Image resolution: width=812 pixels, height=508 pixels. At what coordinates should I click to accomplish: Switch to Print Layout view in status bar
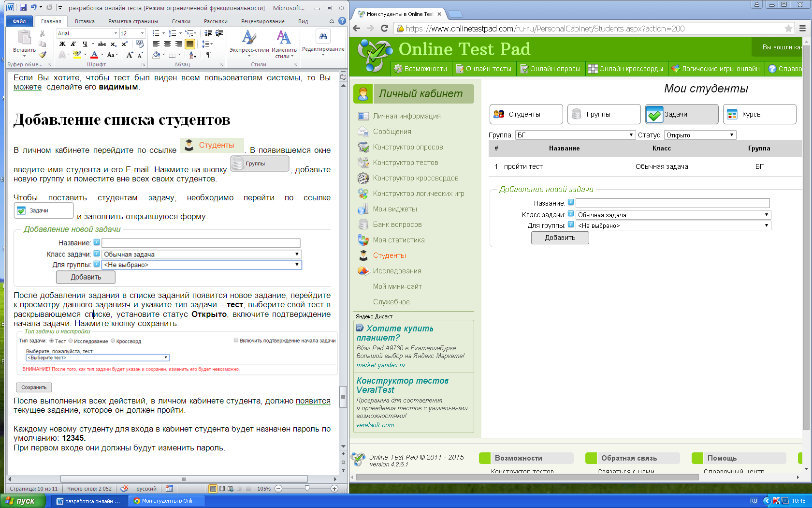(213, 489)
